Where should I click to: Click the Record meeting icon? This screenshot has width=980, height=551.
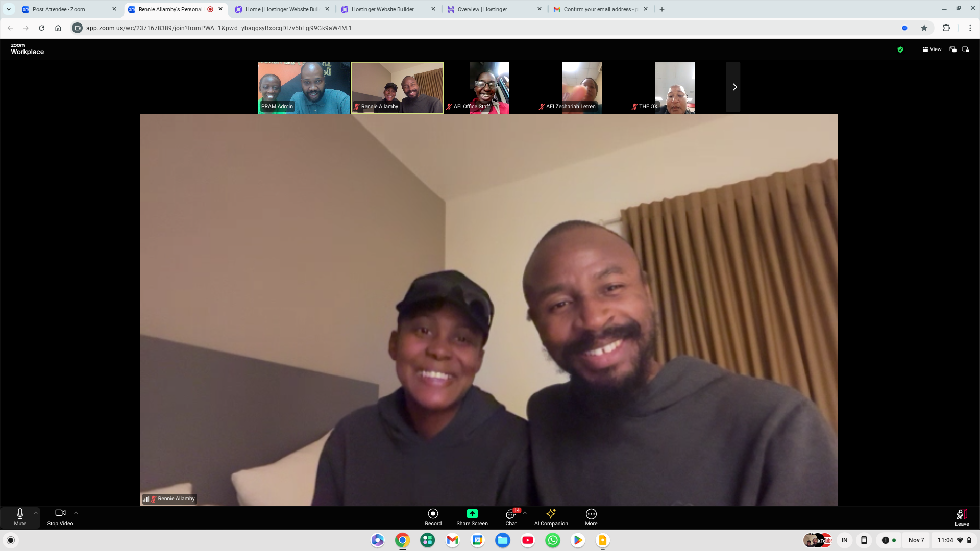click(x=433, y=514)
